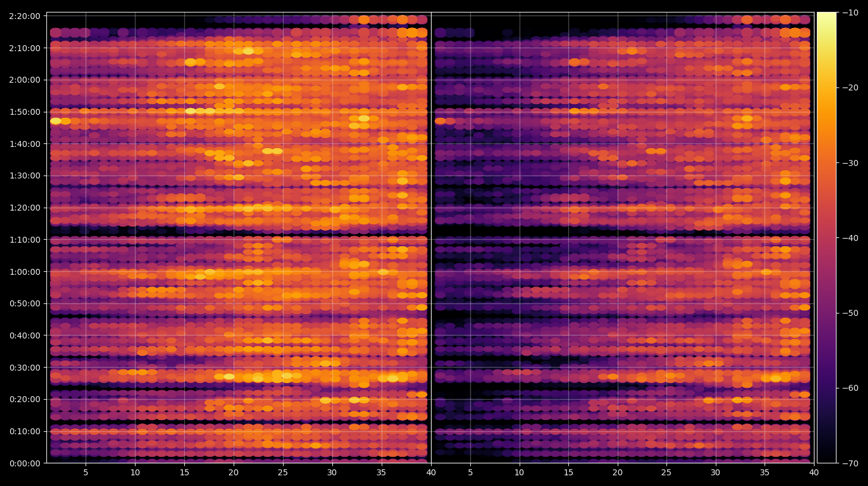This screenshot has width=868, height=486.
Task: Click the 15 tick of the right heatmap
Action: click(568, 473)
